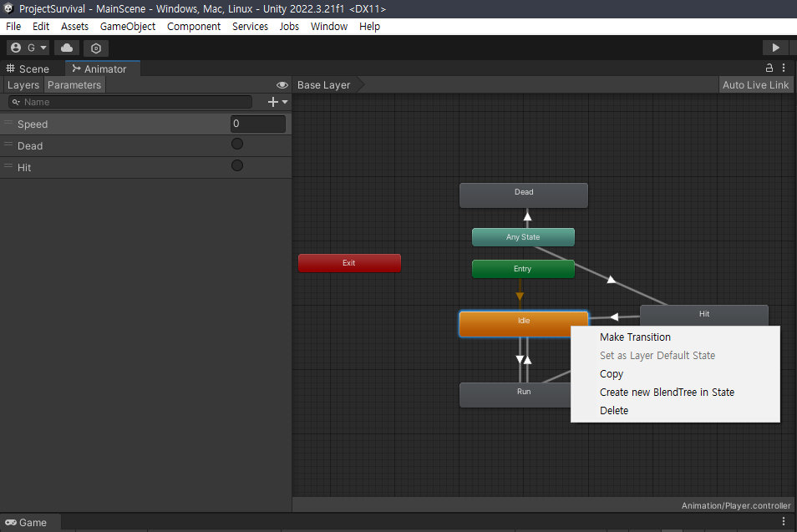This screenshot has width=797, height=532.
Task: Start Play mode with the play button
Action: click(775, 48)
